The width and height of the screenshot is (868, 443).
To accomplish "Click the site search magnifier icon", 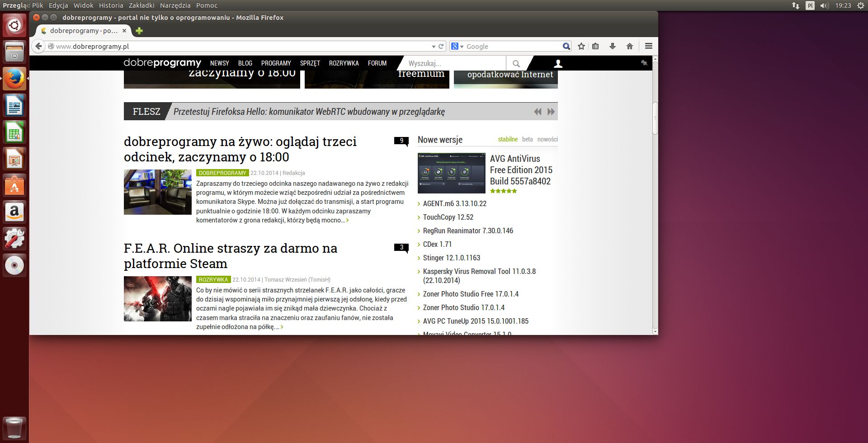I will coord(516,63).
